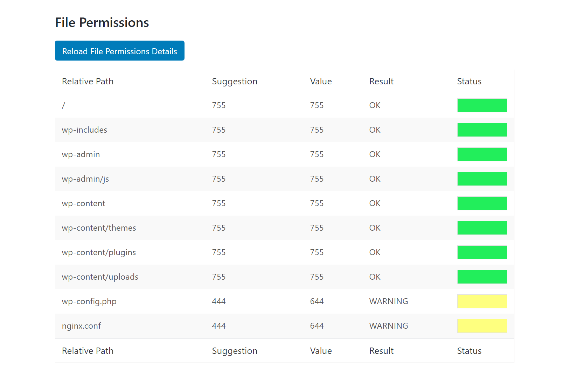Click the wp-content/plugins row entry
563x392 pixels.
click(x=99, y=252)
